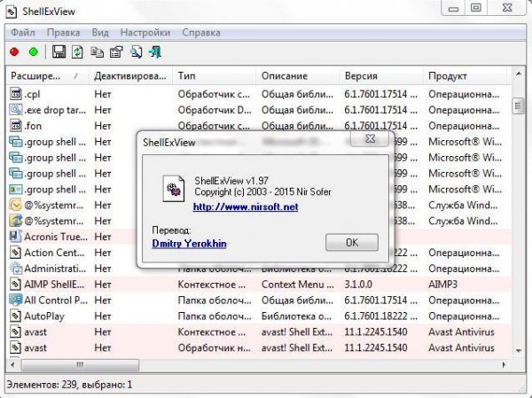Select '.fon' entry text
The width and height of the screenshot is (532, 398).
click(33, 126)
